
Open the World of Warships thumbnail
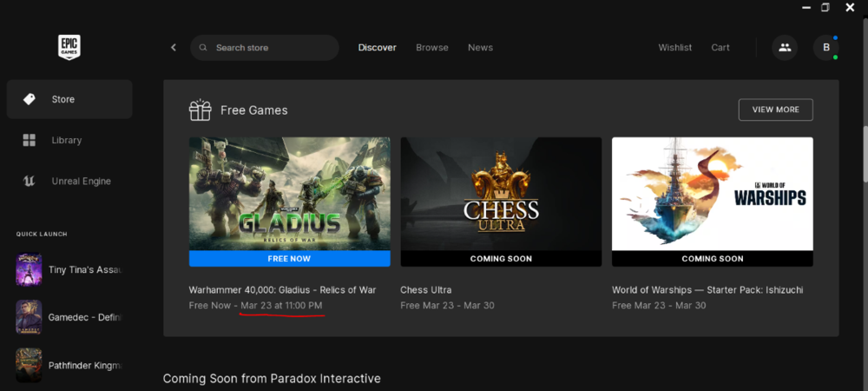[713, 194]
